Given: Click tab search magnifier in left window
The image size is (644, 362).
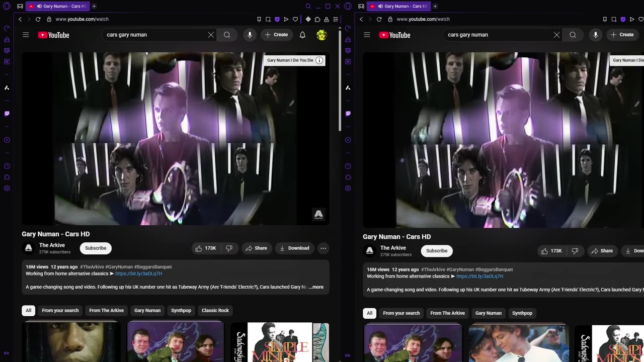Looking at the screenshot, I should [308, 6].
